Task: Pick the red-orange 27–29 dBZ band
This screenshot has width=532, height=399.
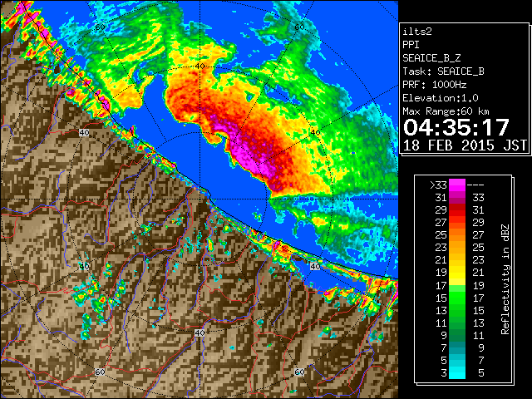Action: point(457,222)
